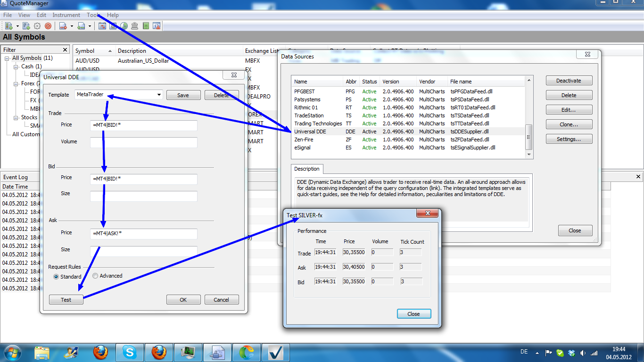
Task: Click the Trade Volume input field
Action: (143, 142)
